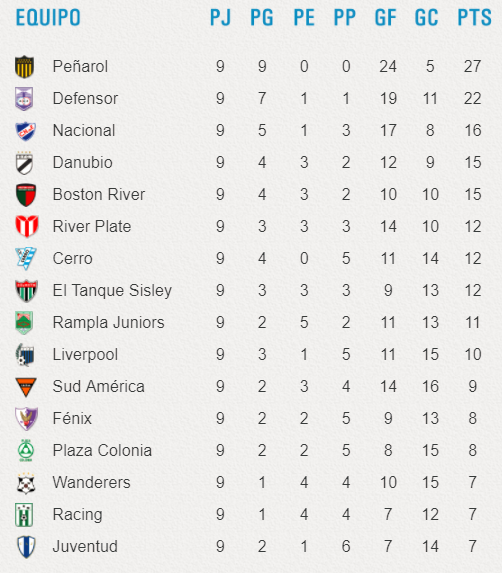Click the Juventud shield icon
The height and width of the screenshot is (573, 502).
26,547
